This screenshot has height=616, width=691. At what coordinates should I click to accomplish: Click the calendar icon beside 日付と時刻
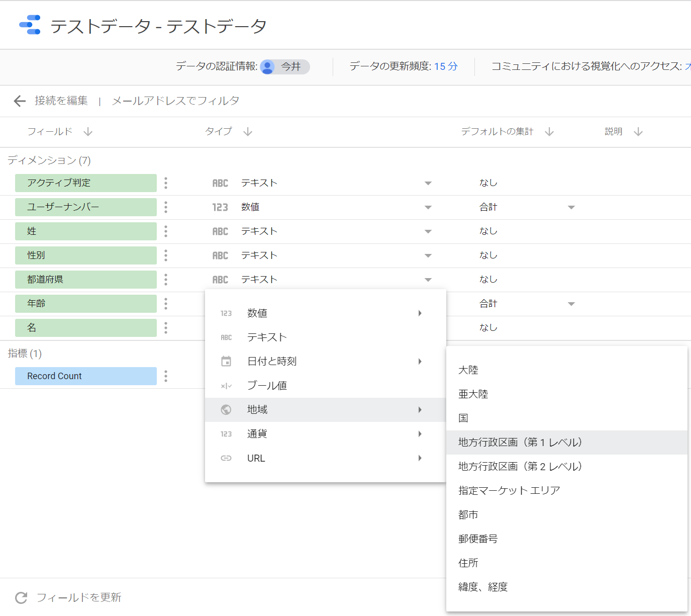(226, 361)
